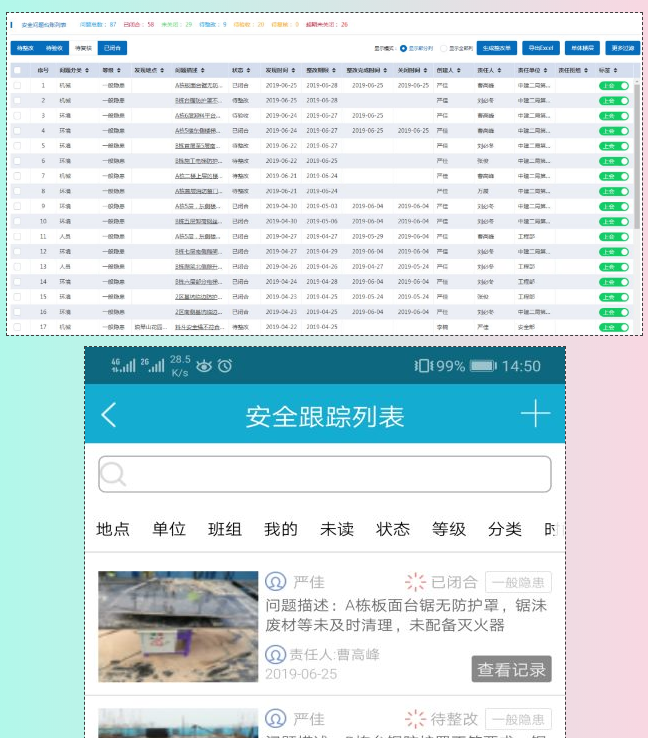Screen dimensions: 648x738
Task: Check the checkbox for table row 12
Action: coord(17,251)
